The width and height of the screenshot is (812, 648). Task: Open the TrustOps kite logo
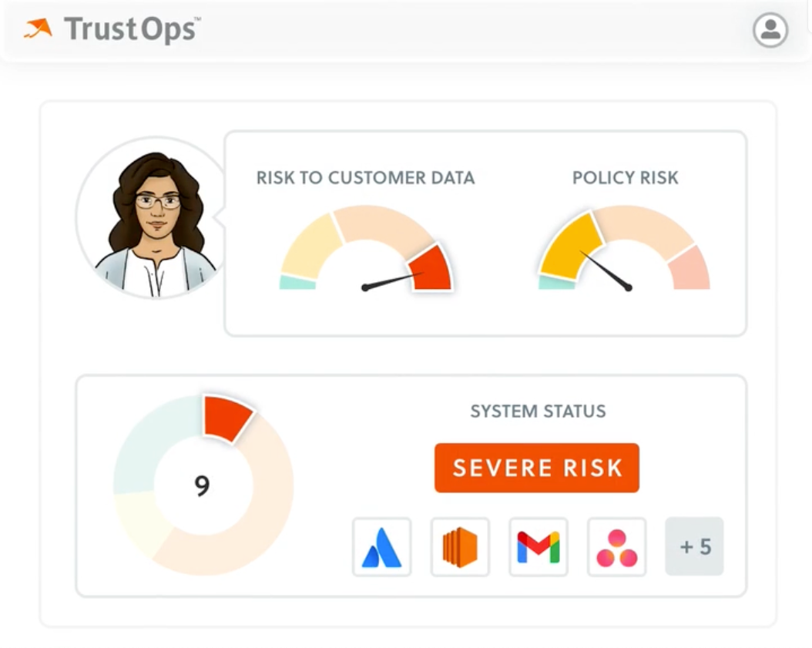[37, 29]
